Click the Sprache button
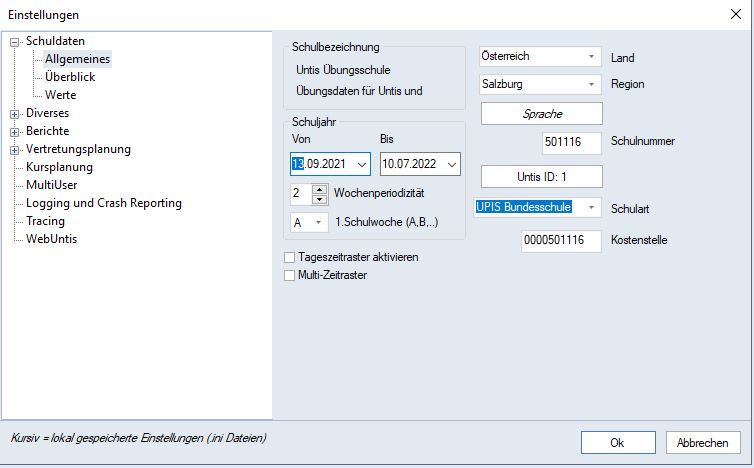This screenshot has height=468, width=754. coord(542,114)
